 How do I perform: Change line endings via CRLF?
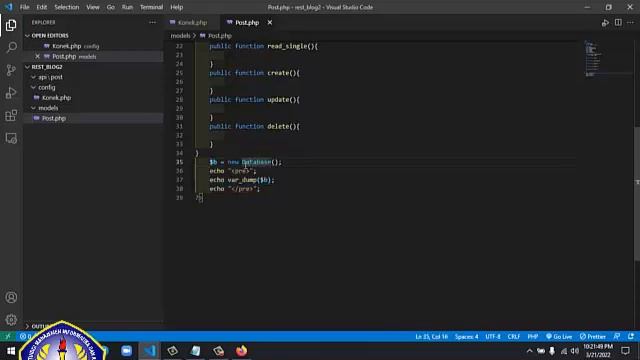513,336
